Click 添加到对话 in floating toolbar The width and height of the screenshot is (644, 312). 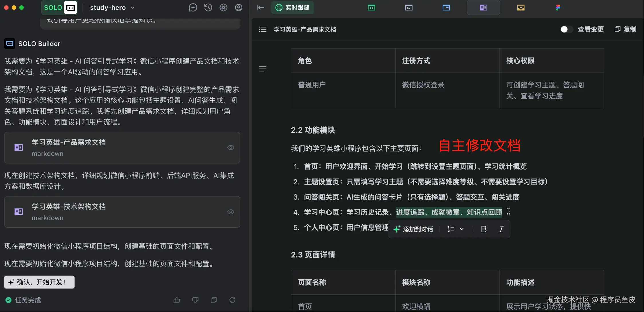pos(413,229)
